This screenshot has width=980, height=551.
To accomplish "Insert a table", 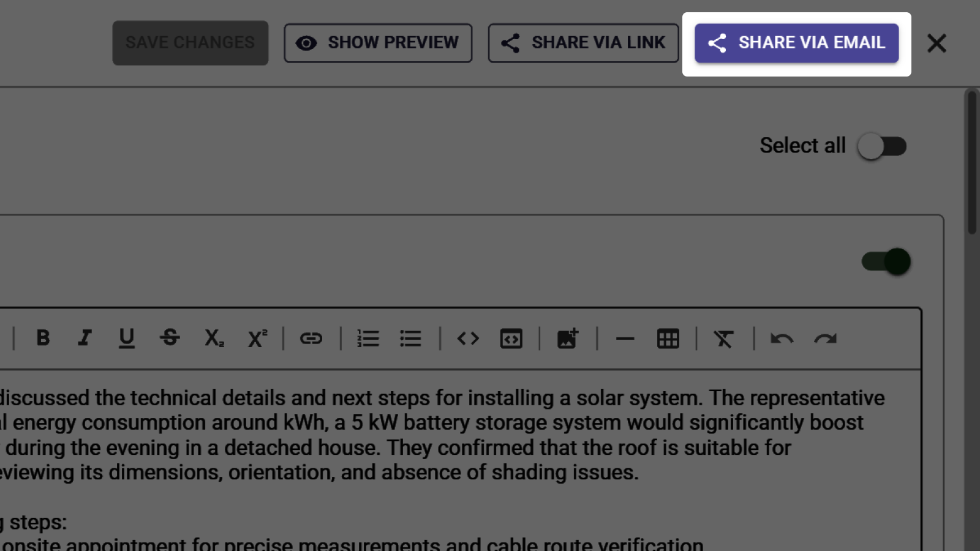I will point(668,338).
